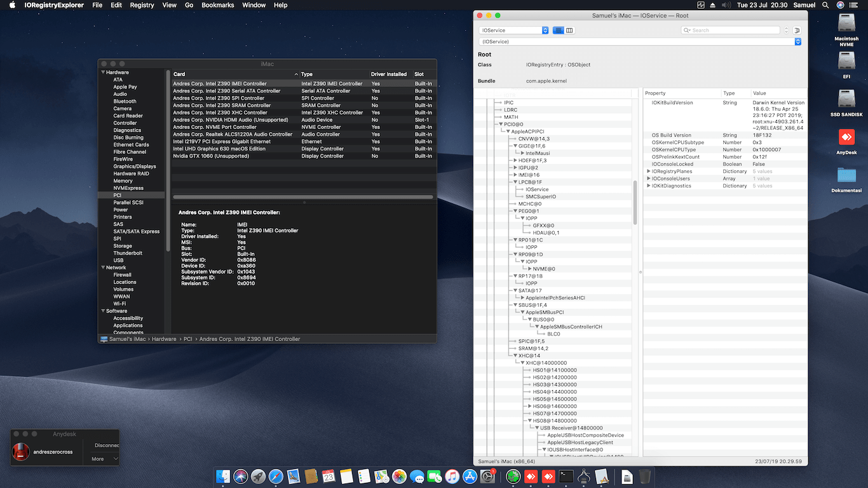This screenshot has width=868, height=488.
Task: Open Safari from the Dock
Action: coord(275,476)
